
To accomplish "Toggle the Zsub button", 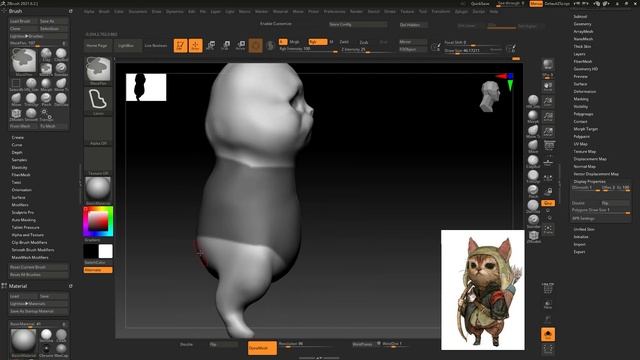I will coord(364,42).
